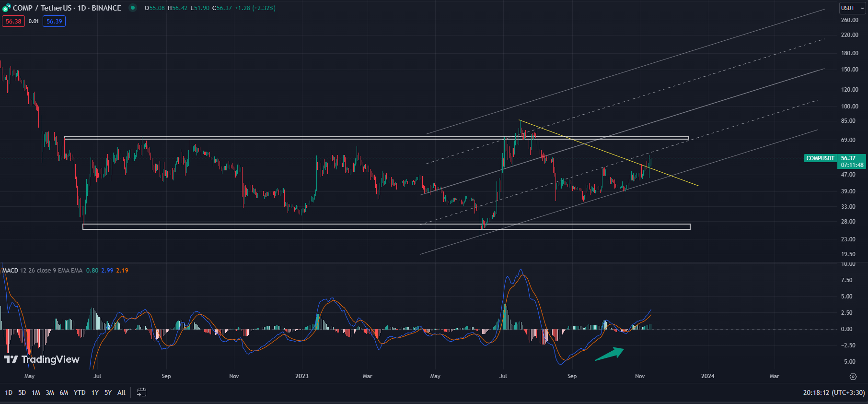Screen dimensions: 868x404
Task: Click the COMP coin logo icon
Action: 6,8
